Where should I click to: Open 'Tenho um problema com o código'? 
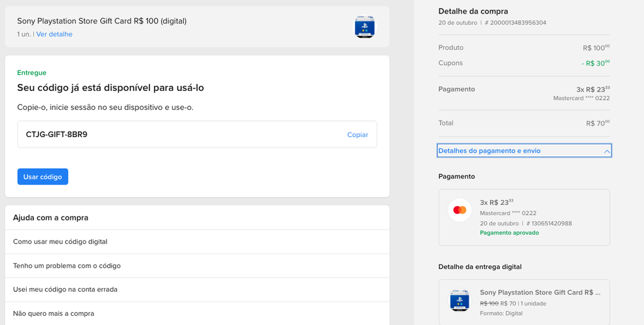click(x=197, y=265)
